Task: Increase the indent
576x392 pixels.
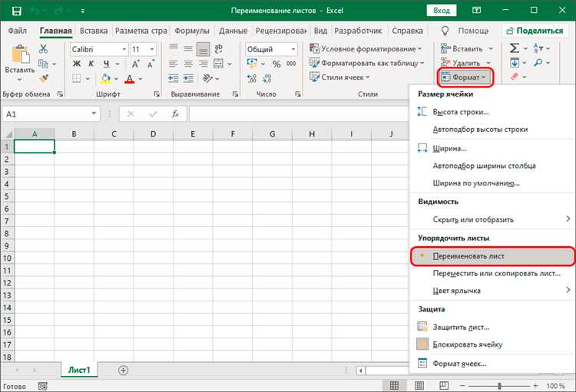Action: pos(188,78)
